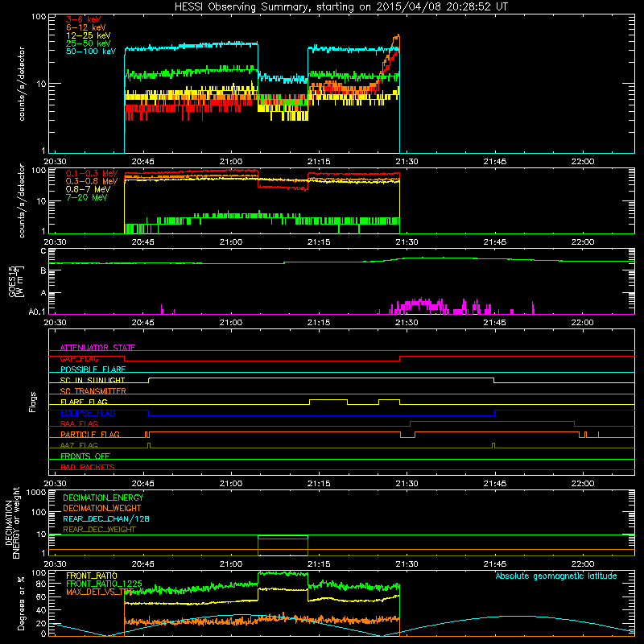Viewport: 644px width, 644px height.
Task: Select the ATTENUATOR_STATE flag label
Action: 97,348
